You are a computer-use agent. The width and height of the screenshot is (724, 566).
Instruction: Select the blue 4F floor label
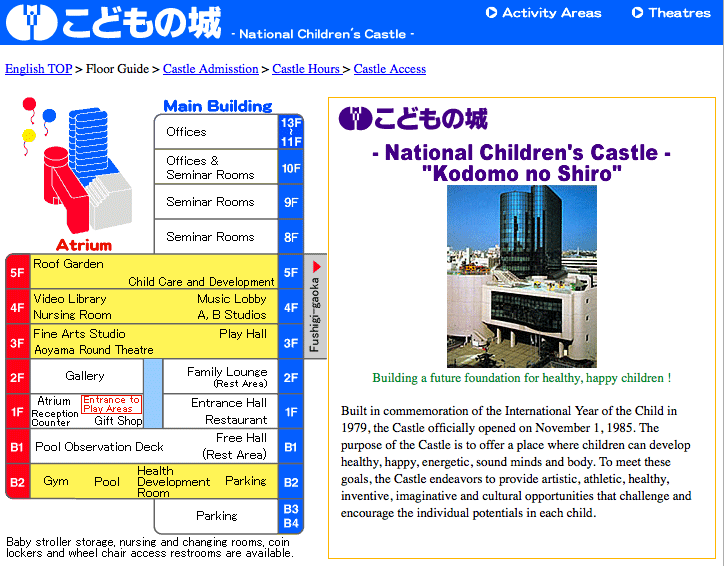tap(291, 307)
